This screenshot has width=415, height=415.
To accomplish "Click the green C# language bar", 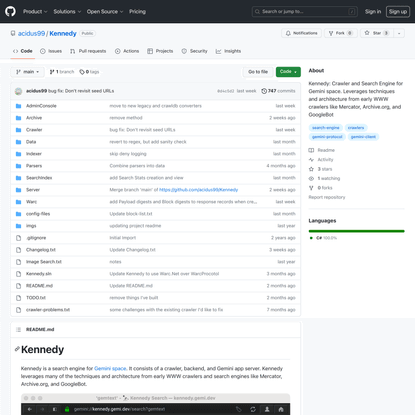I will pos(356,231).
